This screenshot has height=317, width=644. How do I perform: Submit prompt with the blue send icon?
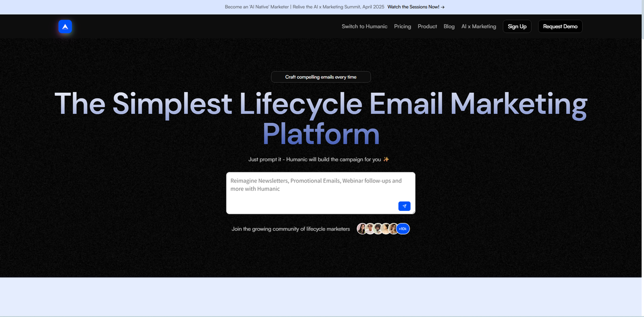click(x=405, y=206)
